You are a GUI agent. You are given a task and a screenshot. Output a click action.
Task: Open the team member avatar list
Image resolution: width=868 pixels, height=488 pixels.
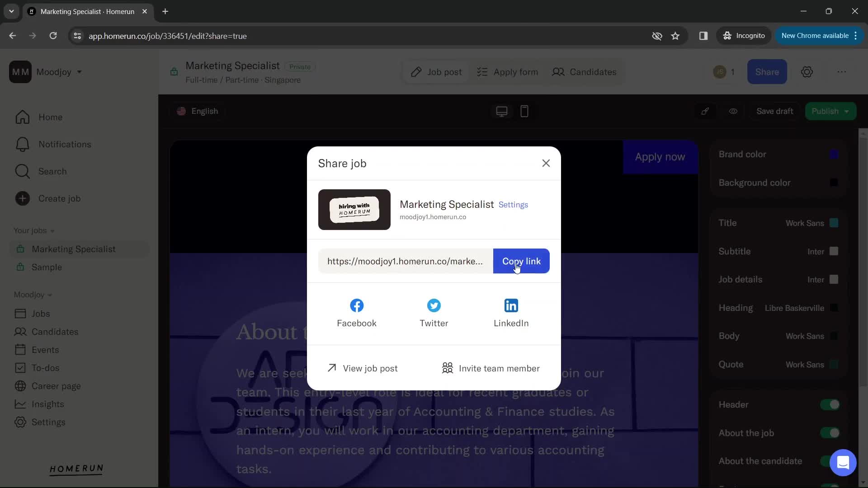(723, 72)
